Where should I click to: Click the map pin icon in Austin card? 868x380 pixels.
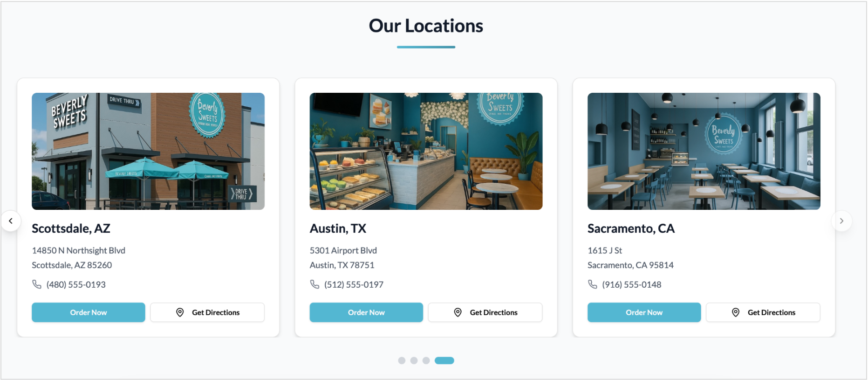458,312
